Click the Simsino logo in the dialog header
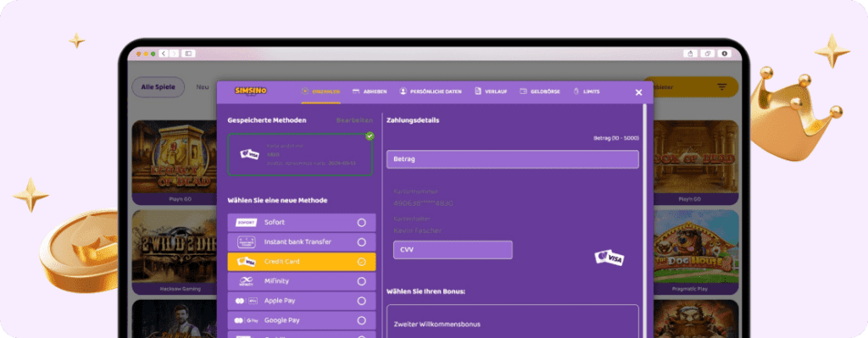The image size is (868, 338). [x=250, y=91]
